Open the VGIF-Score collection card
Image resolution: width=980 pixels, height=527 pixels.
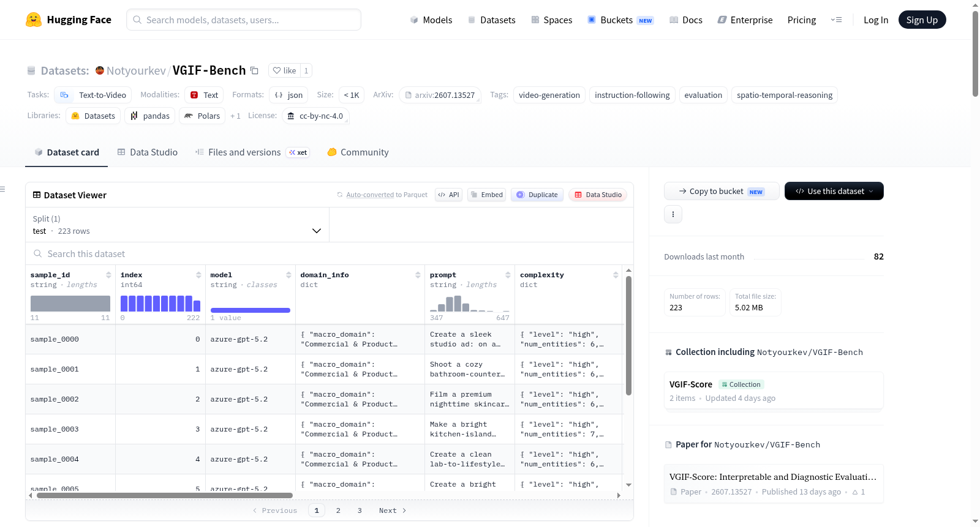click(x=774, y=391)
